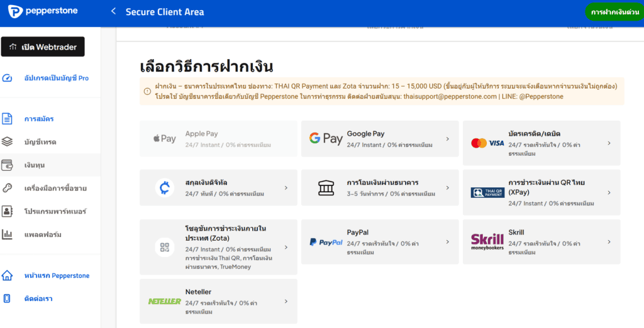Click thaisupport@pepperstone.com in the notice
644x328 pixels.
click(x=450, y=97)
